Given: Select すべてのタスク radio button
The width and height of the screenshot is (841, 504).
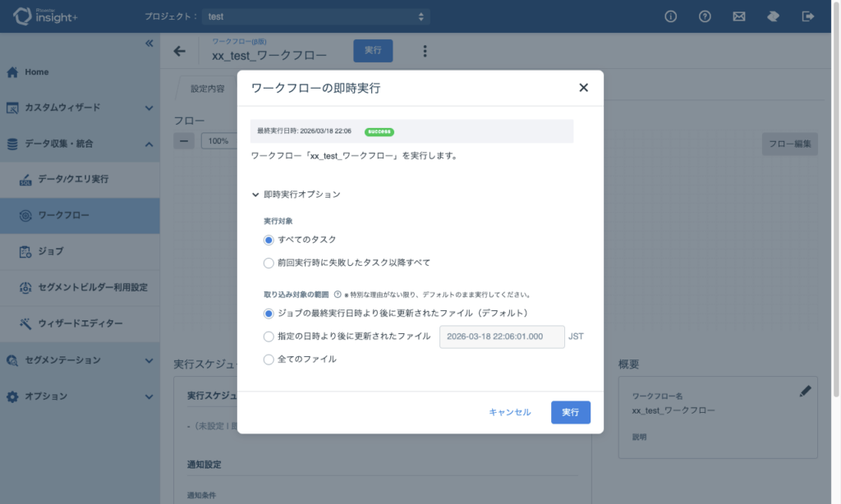Looking at the screenshot, I should [269, 240].
